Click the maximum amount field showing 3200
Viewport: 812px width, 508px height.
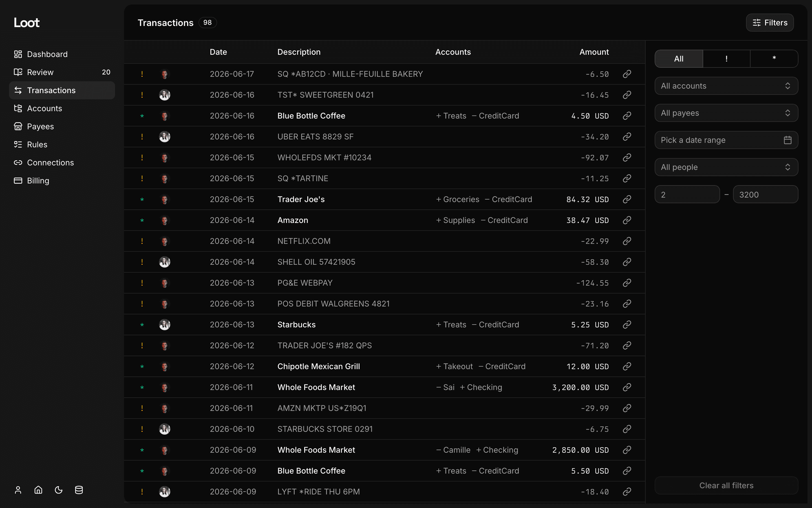pyautogui.click(x=765, y=194)
